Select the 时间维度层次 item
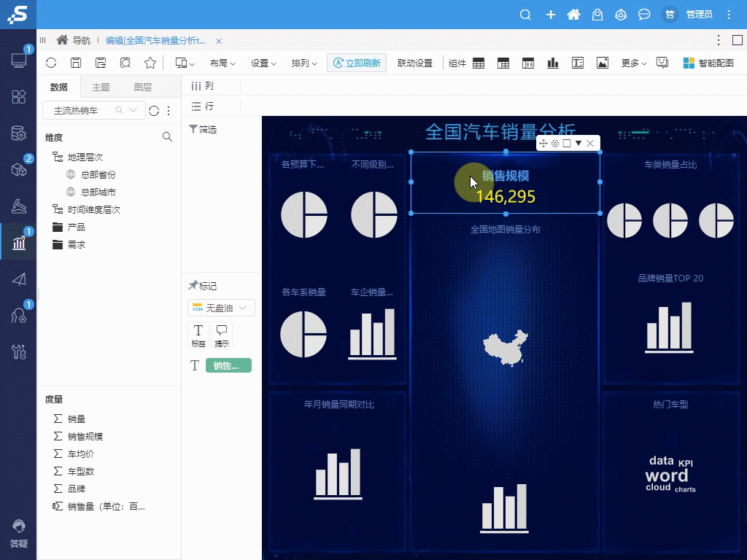This screenshot has width=747, height=560. 94,209
